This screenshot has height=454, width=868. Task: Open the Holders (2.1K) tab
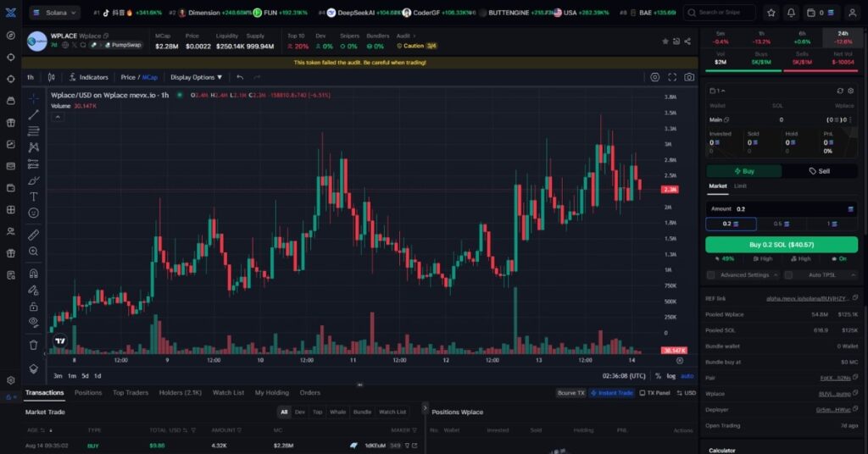[x=181, y=393]
